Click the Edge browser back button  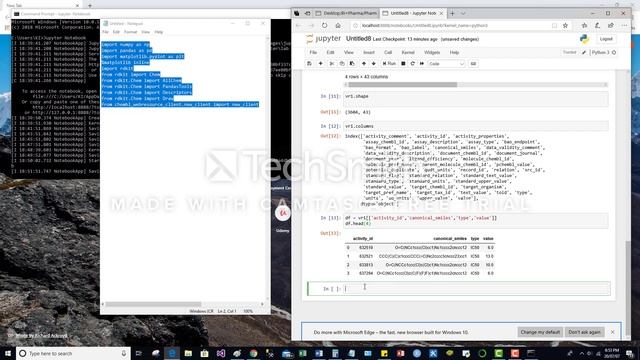[298, 25]
